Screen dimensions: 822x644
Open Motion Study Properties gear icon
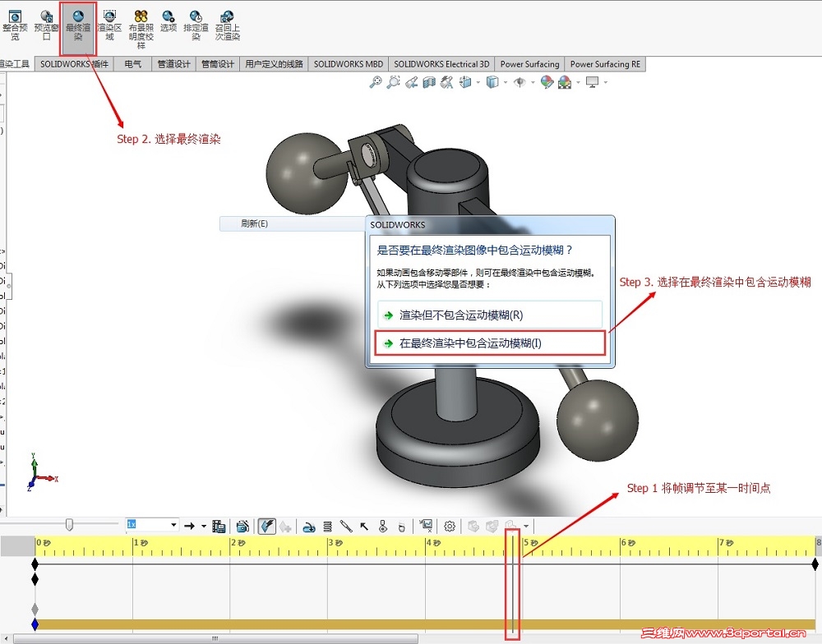pos(450,526)
